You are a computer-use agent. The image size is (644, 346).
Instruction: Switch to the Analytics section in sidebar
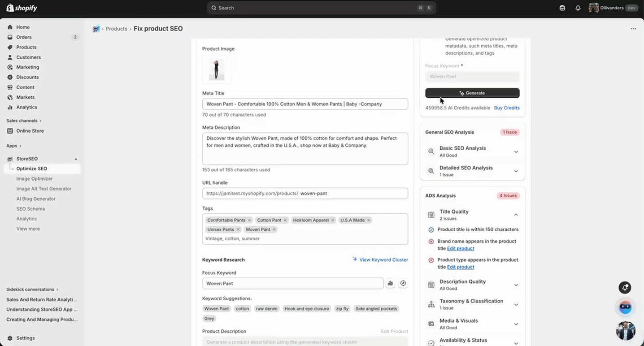pyautogui.click(x=26, y=107)
